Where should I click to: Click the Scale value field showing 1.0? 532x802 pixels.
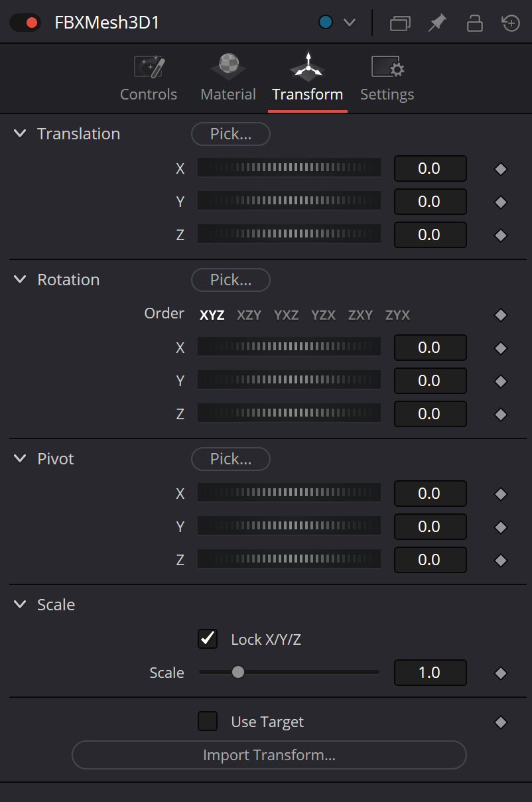point(431,673)
